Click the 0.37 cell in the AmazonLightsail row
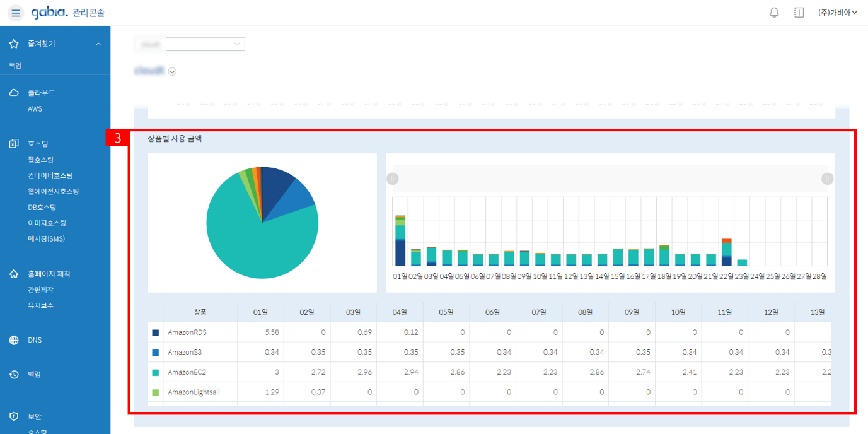868x434 pixels. [x=307, y=392]
